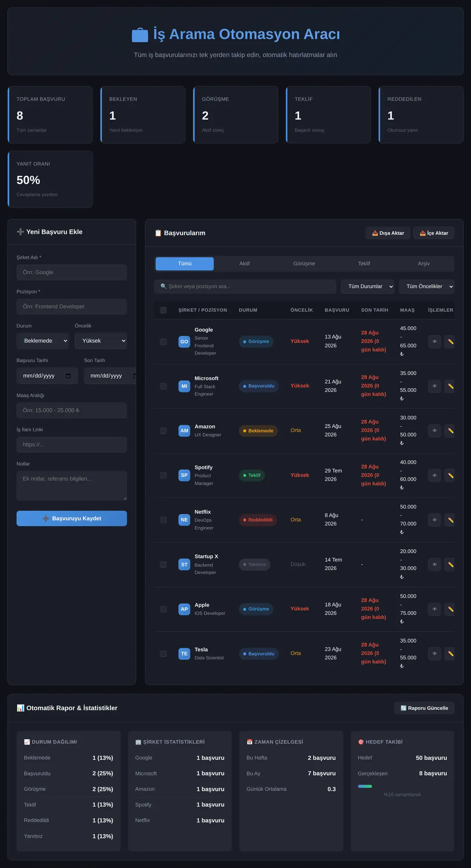The height and width of the screenshot is (868, 471).
Task: Open the Öncelik dropdown showing Yüksek
Action: 101,341
